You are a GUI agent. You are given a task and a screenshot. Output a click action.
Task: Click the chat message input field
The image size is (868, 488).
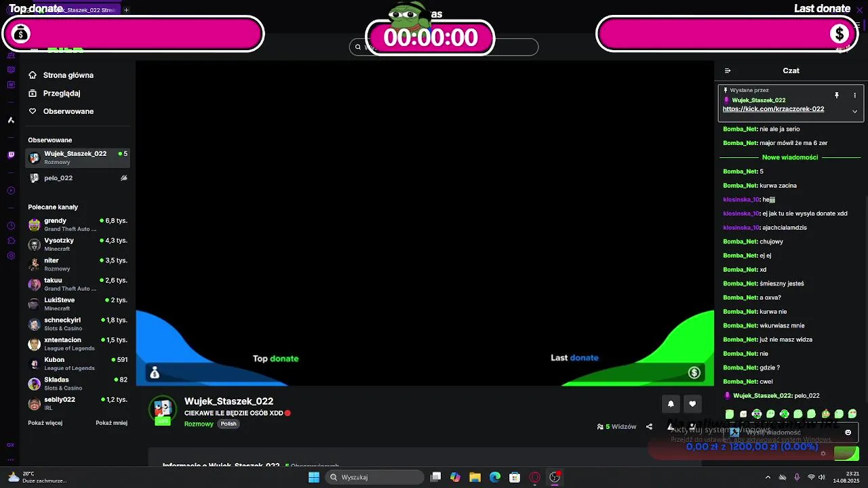click(790, 432)
